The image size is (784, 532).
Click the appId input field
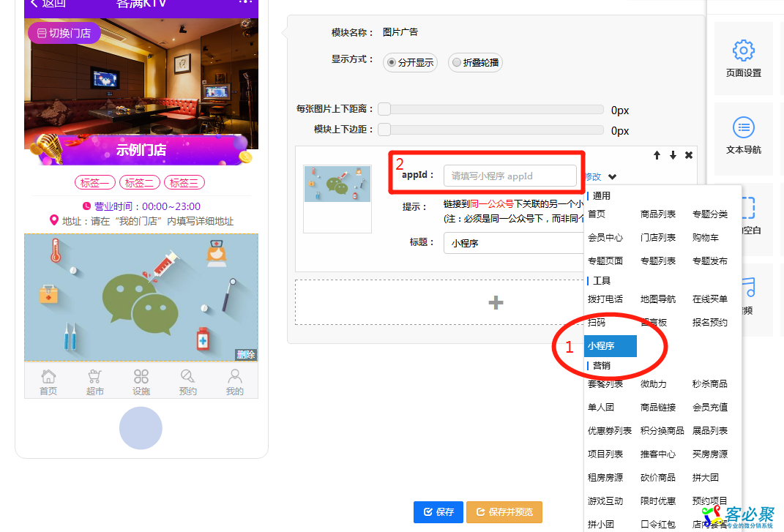(x=509, y=176)
